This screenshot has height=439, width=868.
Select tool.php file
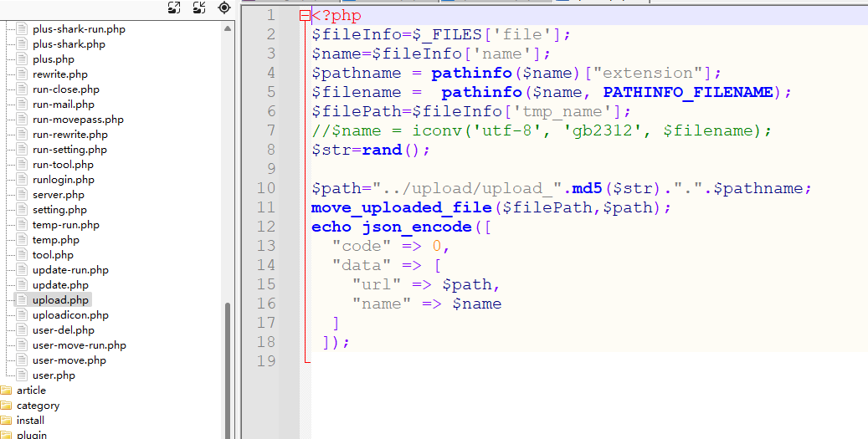(x=53, y=254)
